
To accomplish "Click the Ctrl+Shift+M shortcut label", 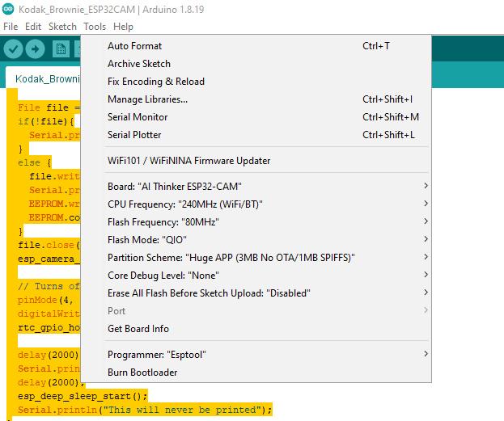I will point(391,117).
